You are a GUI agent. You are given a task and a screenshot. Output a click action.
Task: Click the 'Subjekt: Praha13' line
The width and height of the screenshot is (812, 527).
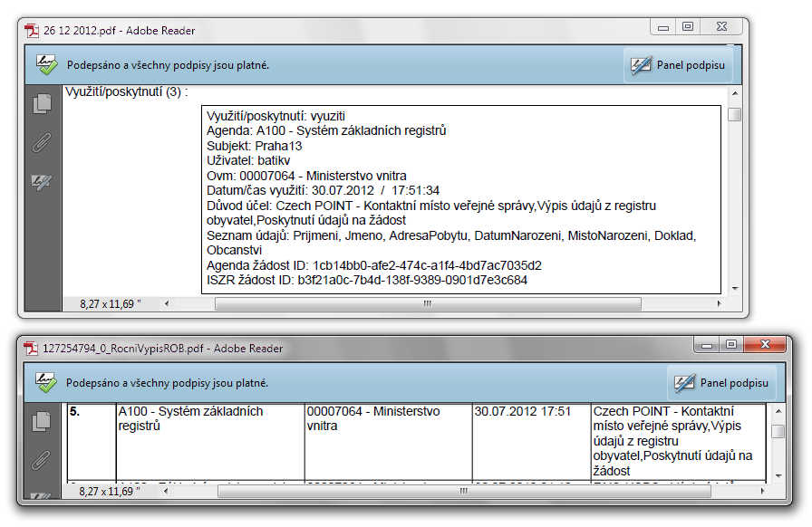(x=255, y=146)
